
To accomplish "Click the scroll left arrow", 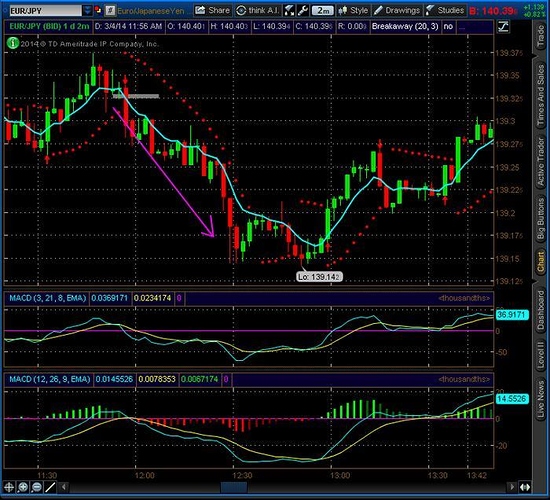I will pyautogui.click(x=64, y=487).
